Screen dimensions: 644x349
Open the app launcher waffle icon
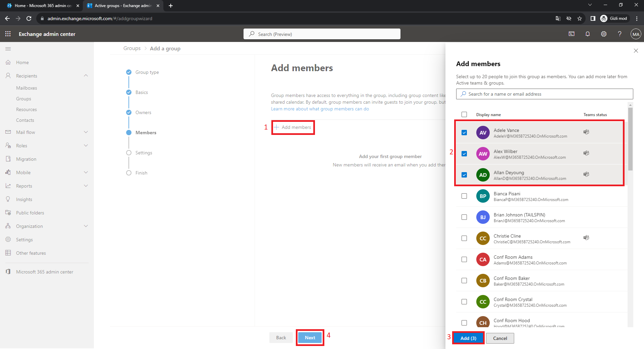click(x=8, y=34)
